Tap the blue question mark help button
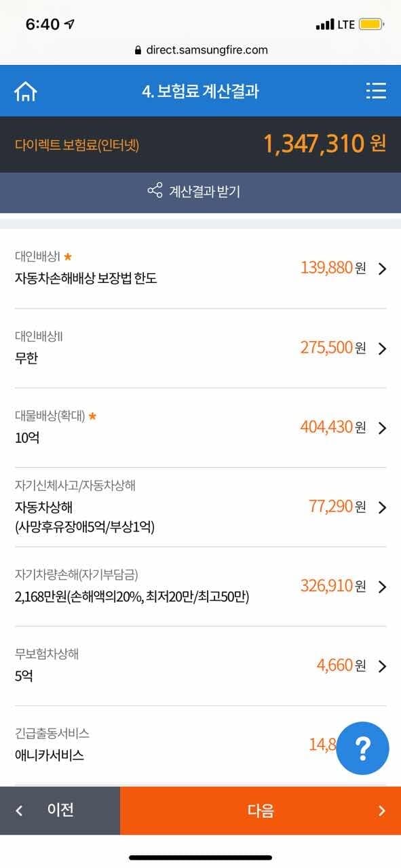 click(x=364, y=748)
